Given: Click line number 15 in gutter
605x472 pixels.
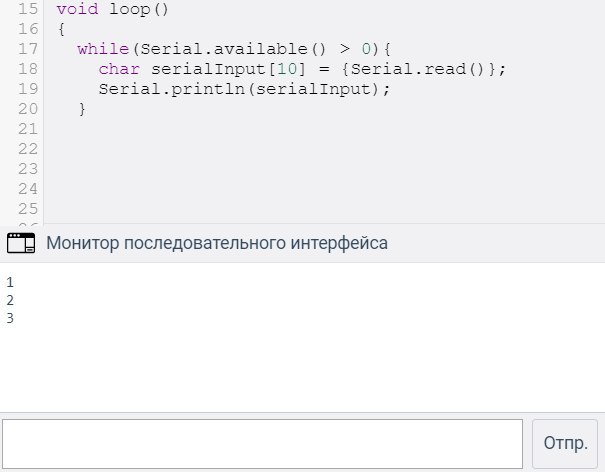Looking at the screenshot, I should (28, 9).
